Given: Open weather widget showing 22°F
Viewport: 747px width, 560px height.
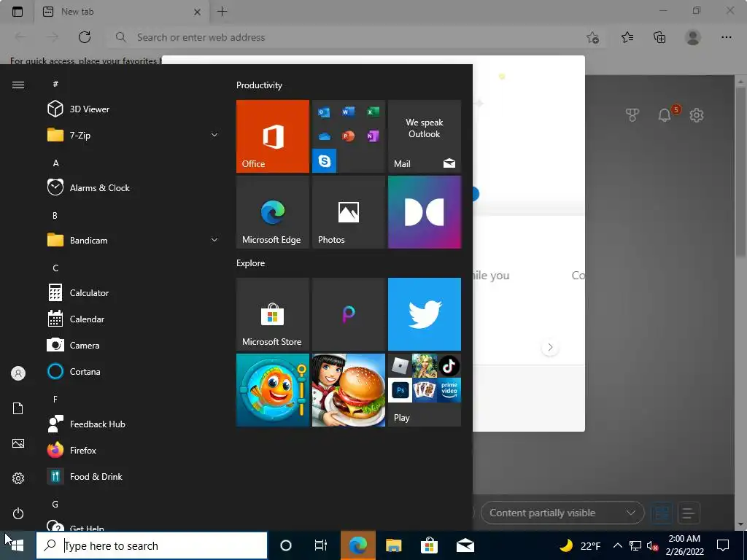Looking at the screenshot, I should pos(580,545).
